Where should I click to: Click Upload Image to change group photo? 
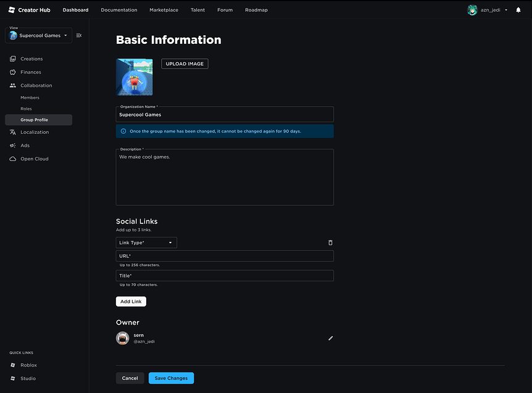pos(184,63)
